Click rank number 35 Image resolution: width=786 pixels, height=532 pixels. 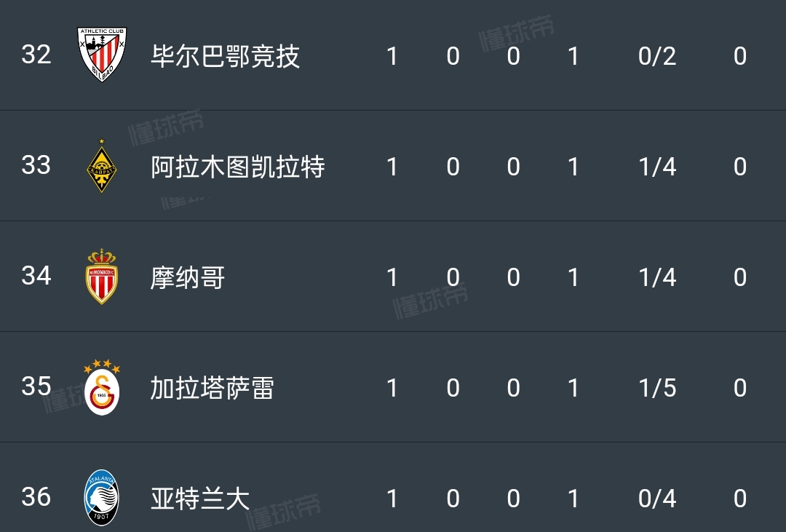(36, 386)
